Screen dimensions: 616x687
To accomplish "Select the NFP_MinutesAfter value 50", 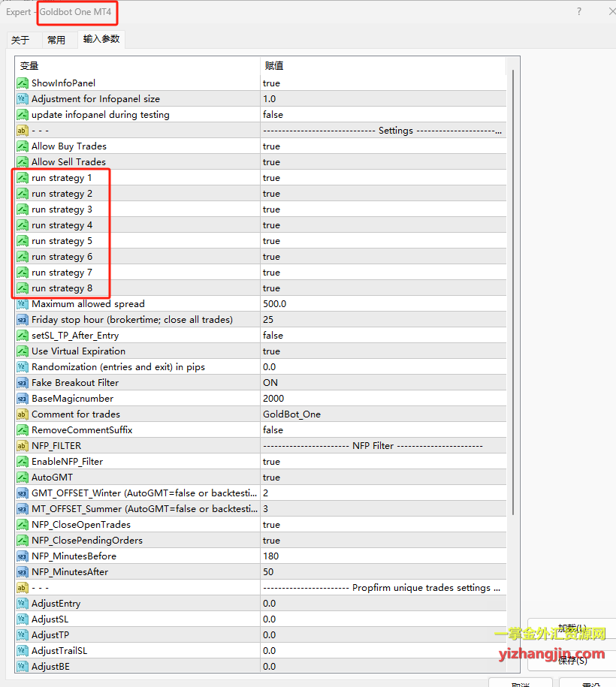I will pos(268,572).
